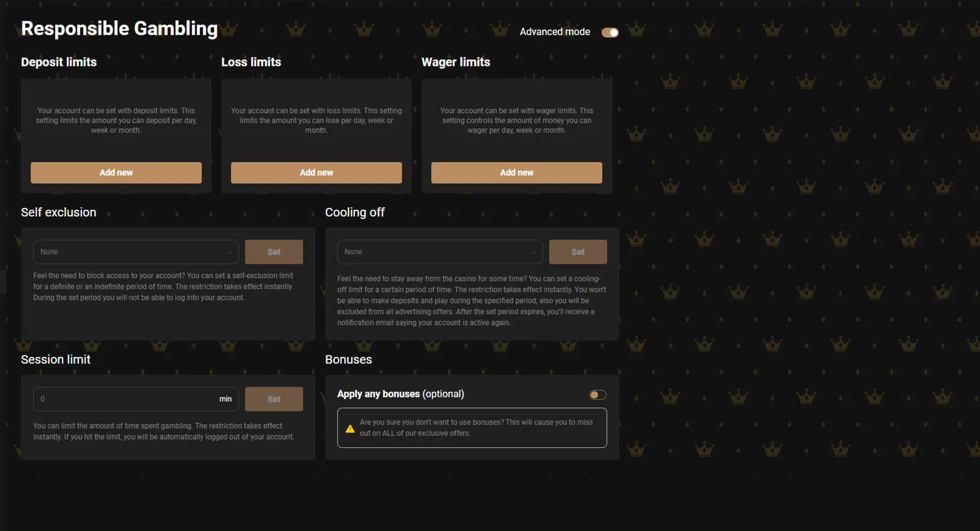Screen dimensions: 980x531
Task: Add a new Wager limit
Action: (516, 173)
